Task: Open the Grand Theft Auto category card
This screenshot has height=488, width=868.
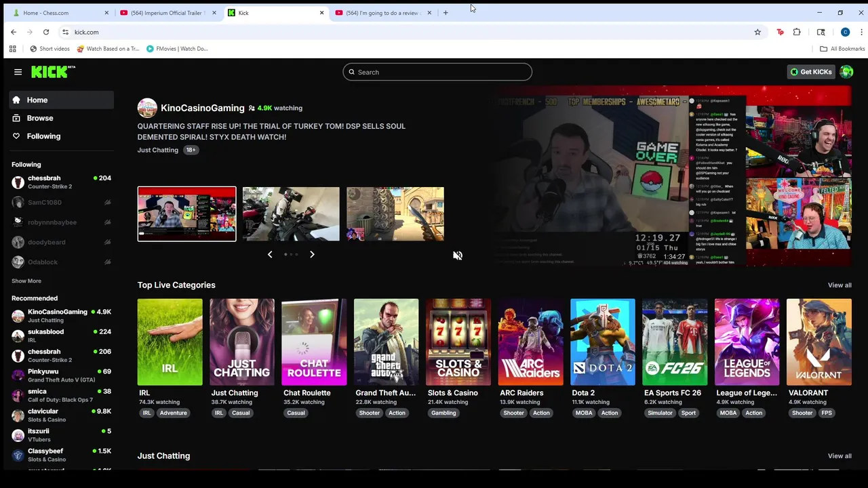Action: tap(387, 342)
